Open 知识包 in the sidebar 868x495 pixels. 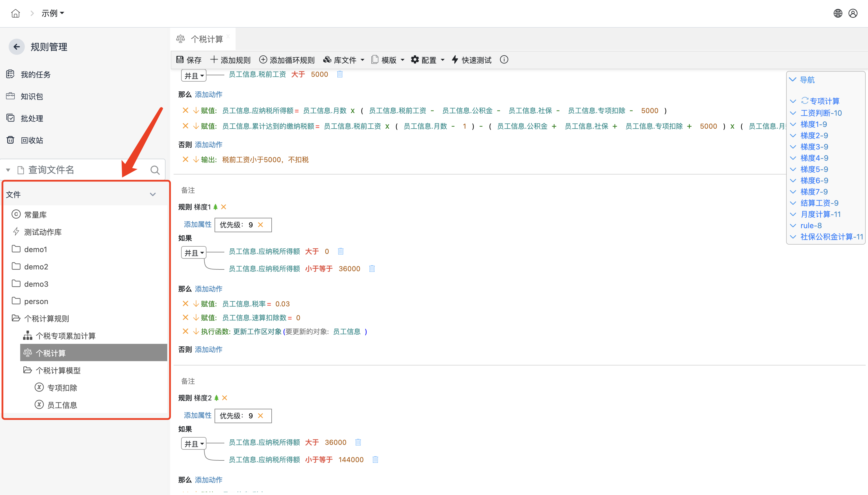(x=32, y=97)
